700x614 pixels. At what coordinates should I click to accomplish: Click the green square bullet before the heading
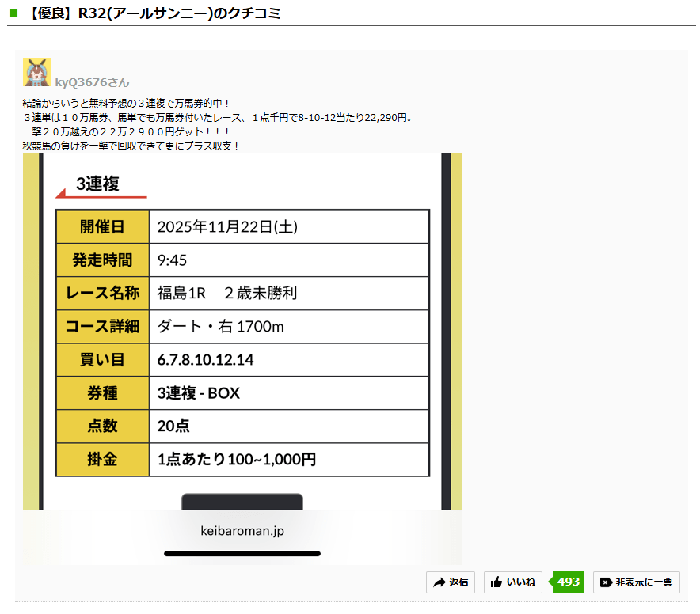coord(13,13)
